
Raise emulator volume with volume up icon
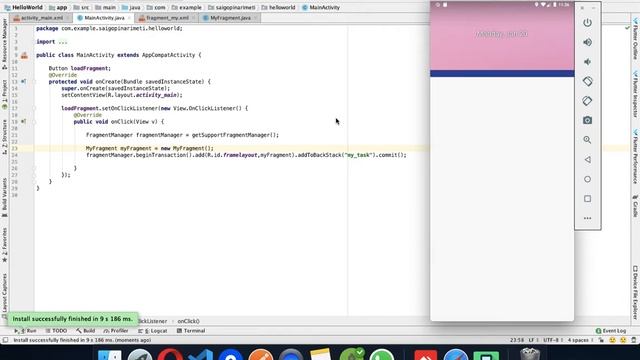587,42
